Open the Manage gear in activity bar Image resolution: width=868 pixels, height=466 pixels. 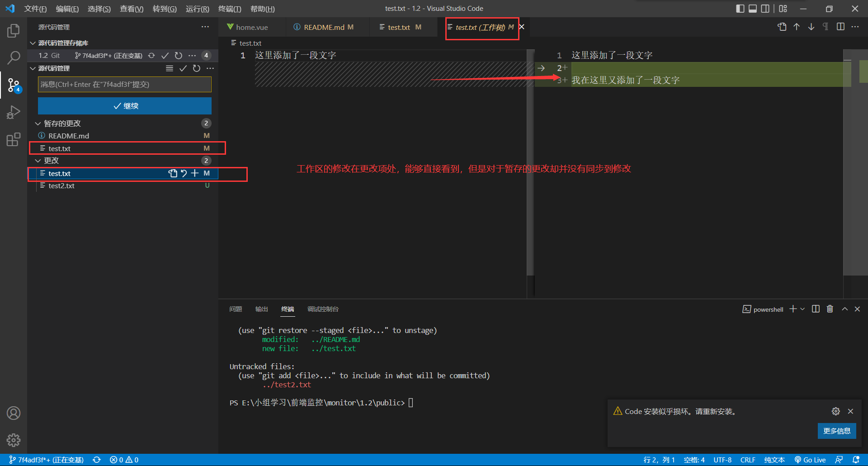click(14, 440)
